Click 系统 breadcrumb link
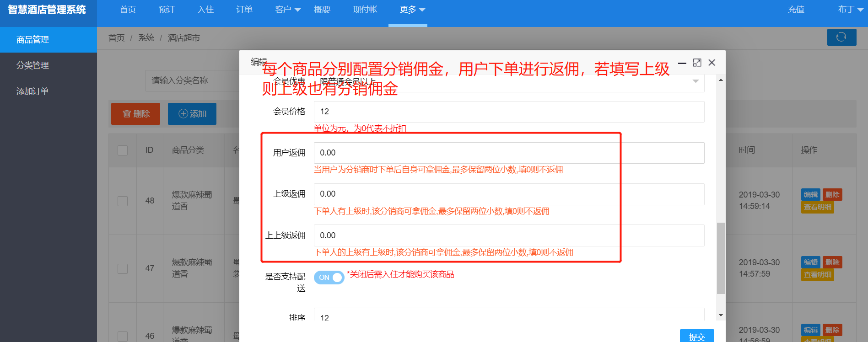The height and width of the screenshot is (342, 868). point(146,38)
